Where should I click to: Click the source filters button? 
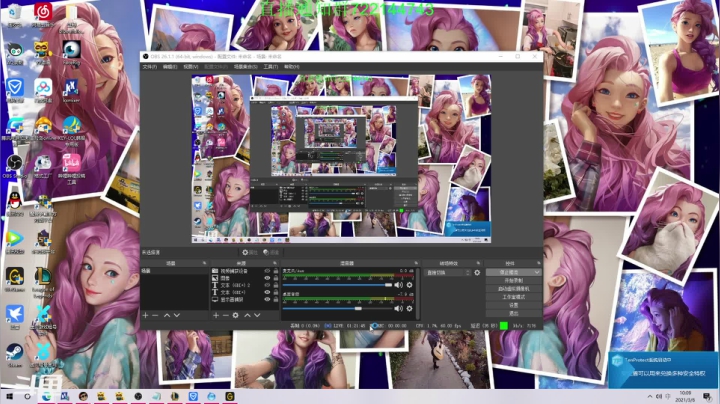click(x=271, y=252)
